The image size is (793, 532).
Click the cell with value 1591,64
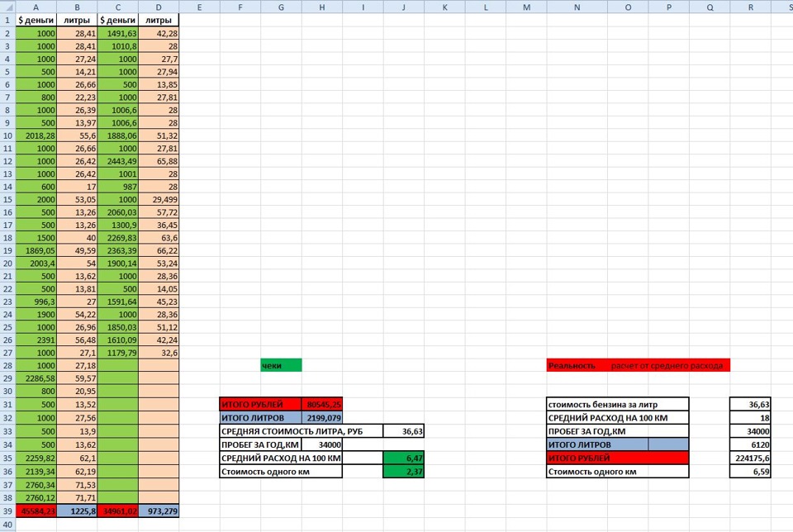point(118,302)
